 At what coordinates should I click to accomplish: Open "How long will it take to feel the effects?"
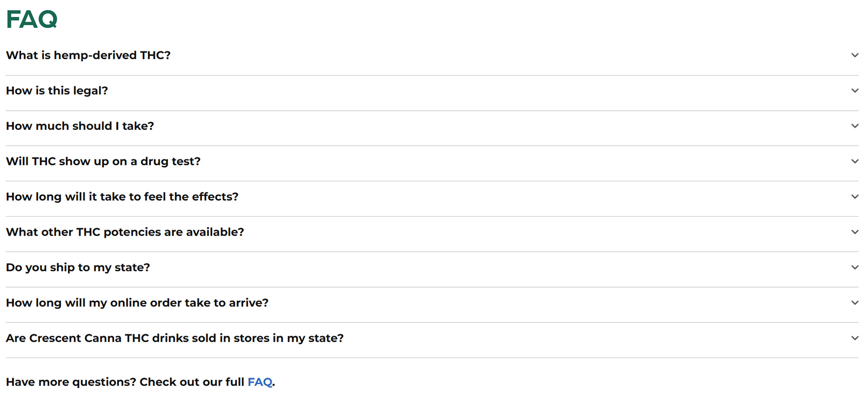122,197
